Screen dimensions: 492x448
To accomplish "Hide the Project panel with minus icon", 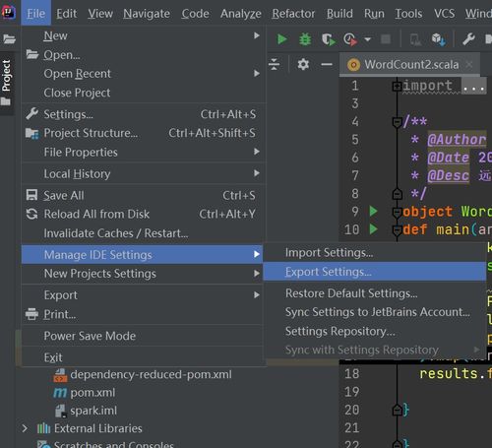I will click(x=327, y=64).
